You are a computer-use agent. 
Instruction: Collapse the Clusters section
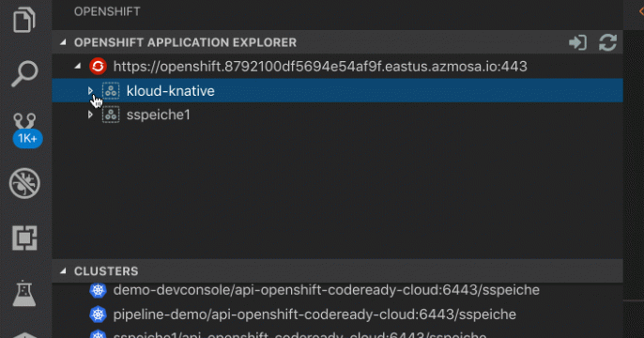pyautogui.click(x=63, y=271)
